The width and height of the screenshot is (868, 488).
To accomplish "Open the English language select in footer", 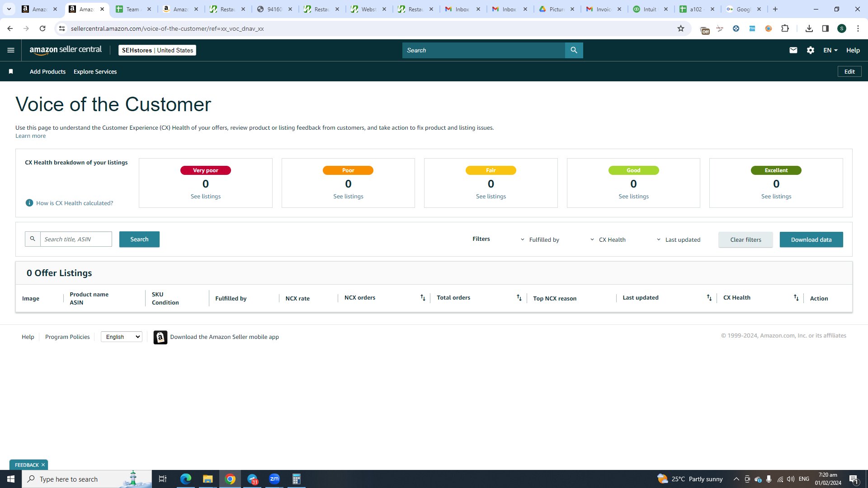I will click(x=122, y=337).
